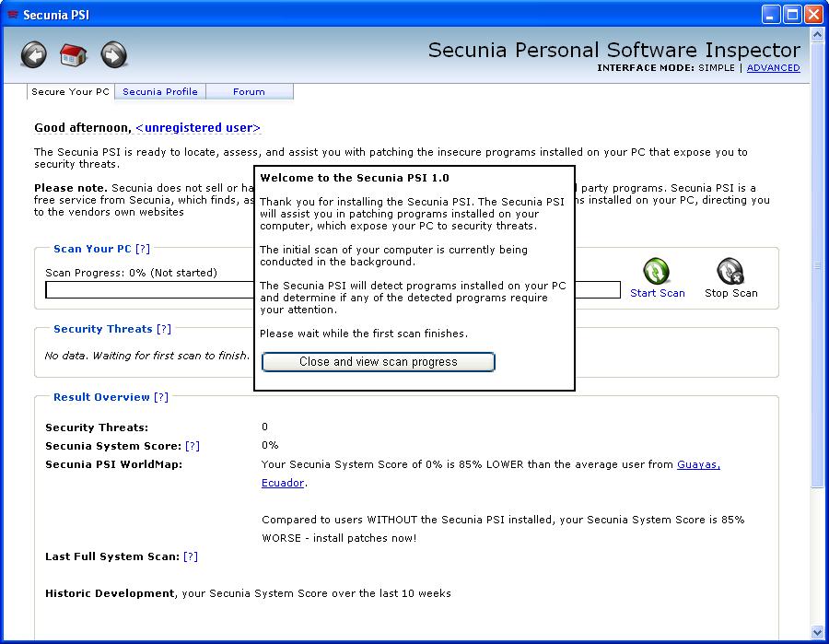Open help [?] next to Security Threats

click(164, 329)
